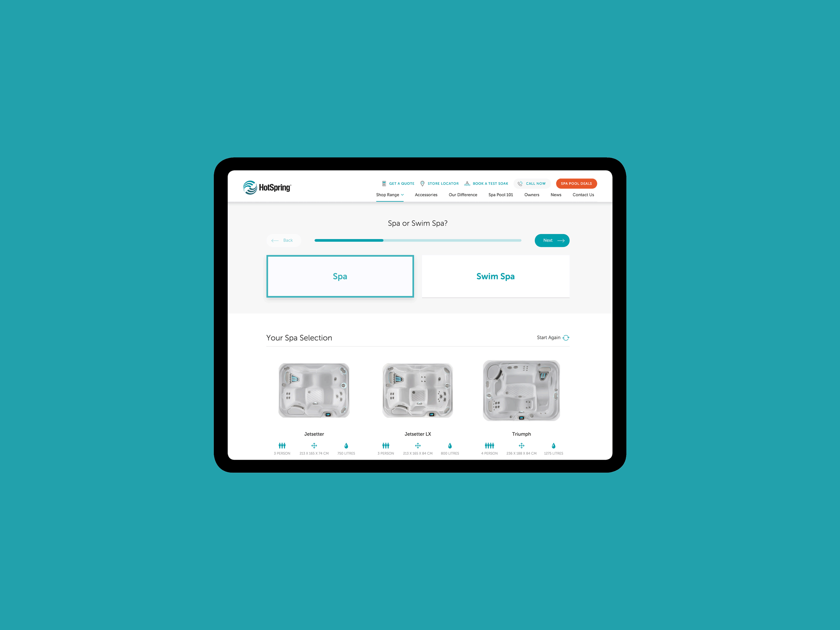This screenshot has width=840, height=630.
Task: Expand the Spa Pool 101 navigation item
Action: click(x=501, y=194)
